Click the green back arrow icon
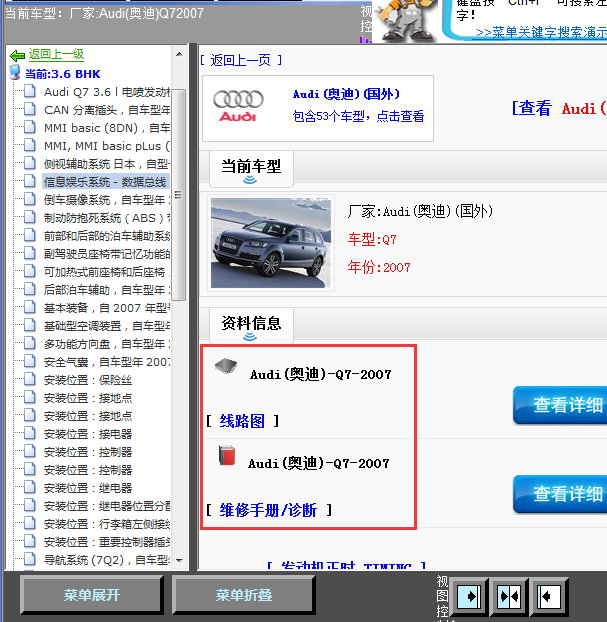This screenshot has height=622, width=607. click(x=17, y=55)
